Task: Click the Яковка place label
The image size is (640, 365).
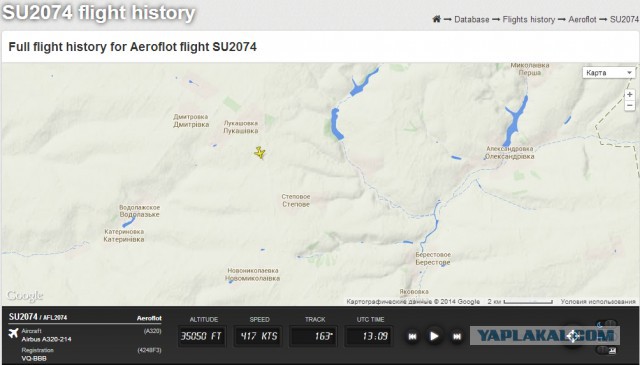Action: (x=414, y=292)
